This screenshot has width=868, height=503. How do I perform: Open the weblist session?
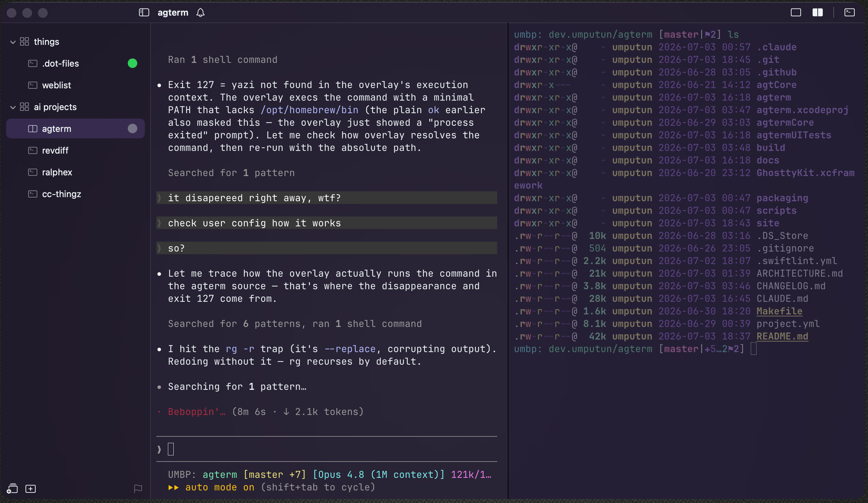click(75, 85)
